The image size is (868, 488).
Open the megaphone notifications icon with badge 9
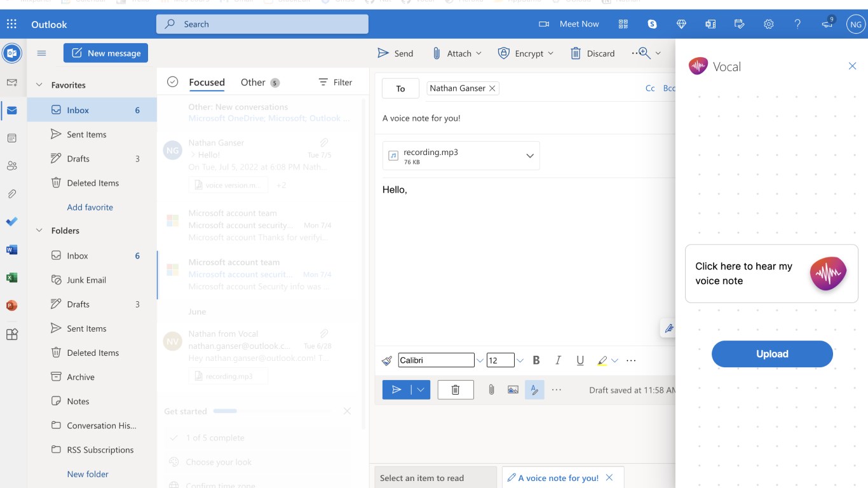click(827, 24)
